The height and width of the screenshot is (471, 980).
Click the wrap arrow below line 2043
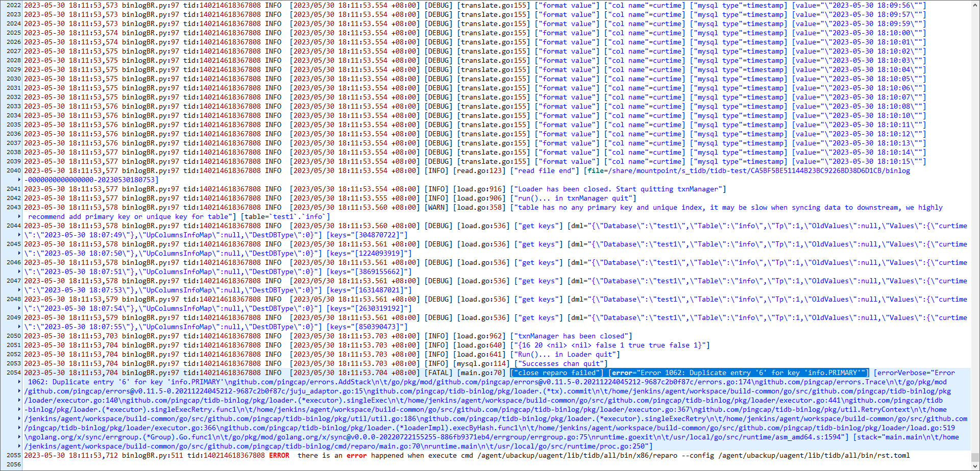(19, 217)
